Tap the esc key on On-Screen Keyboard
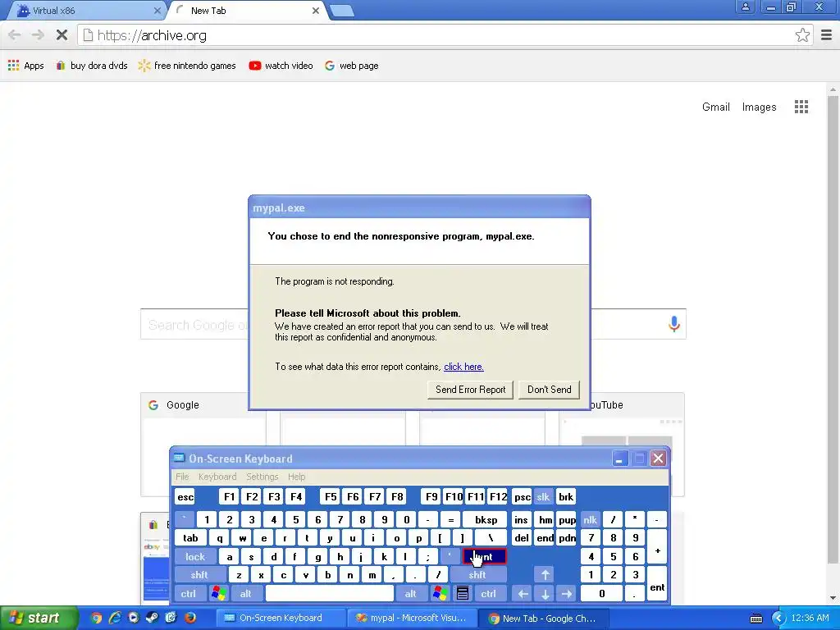The image size is (840, 630). pyautogui.click(x=185, y=496)
